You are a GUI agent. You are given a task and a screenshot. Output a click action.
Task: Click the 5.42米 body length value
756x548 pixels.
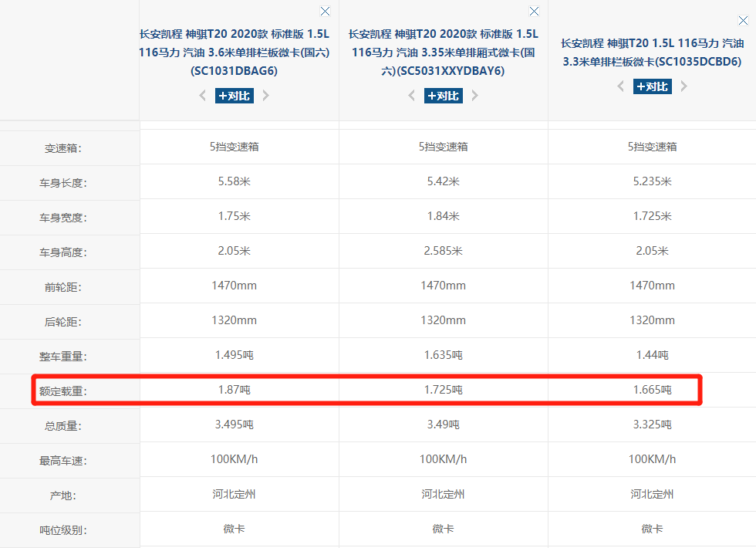[x=443, y=181]
